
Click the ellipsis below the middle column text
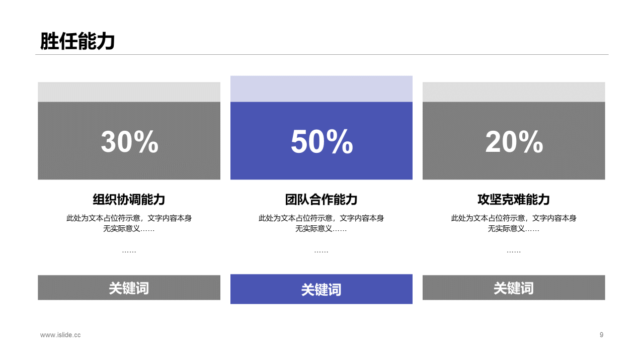[x=321, y=251]
